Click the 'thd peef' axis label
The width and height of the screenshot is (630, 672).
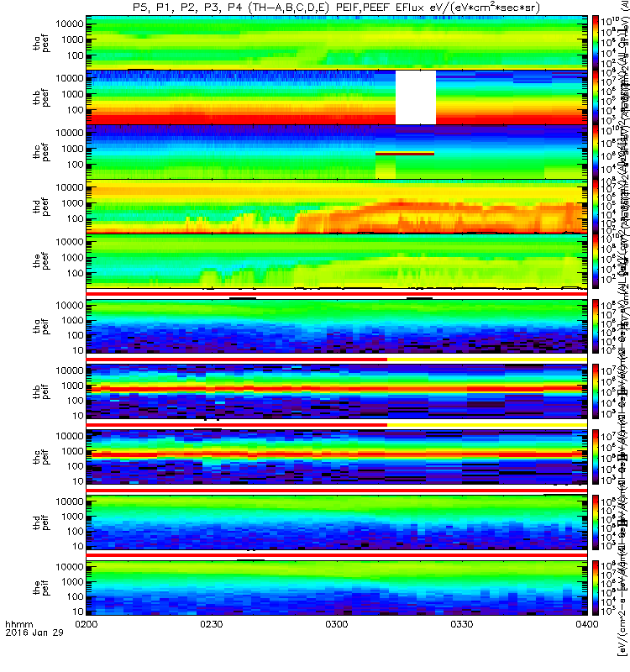tap(41, 207)
